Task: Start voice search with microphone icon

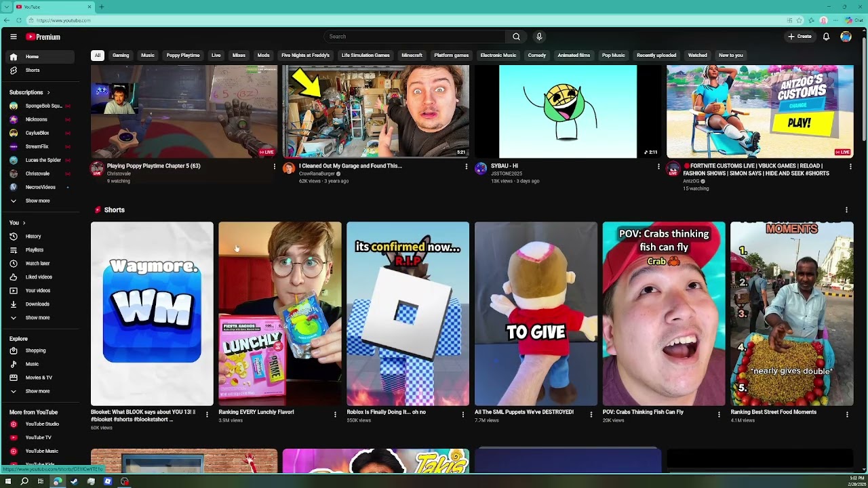Action: point(539,37)
